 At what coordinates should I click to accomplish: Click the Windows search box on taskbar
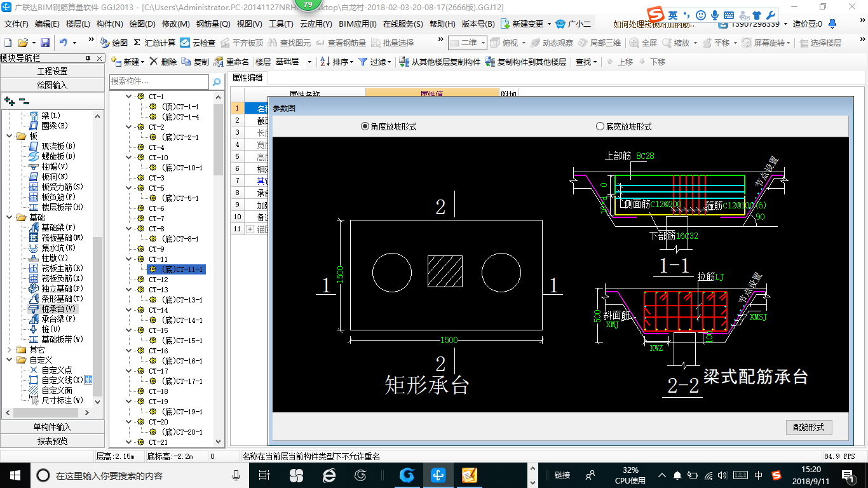[x=139, y=475]
